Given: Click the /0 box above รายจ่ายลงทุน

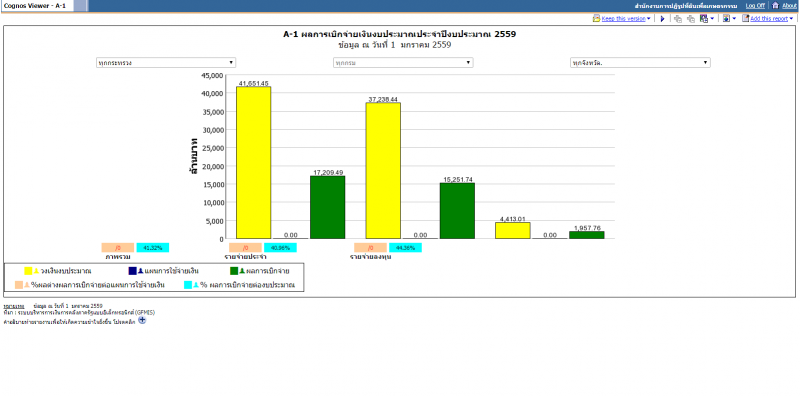Looking at the screenshot, I should coord(370,248).
